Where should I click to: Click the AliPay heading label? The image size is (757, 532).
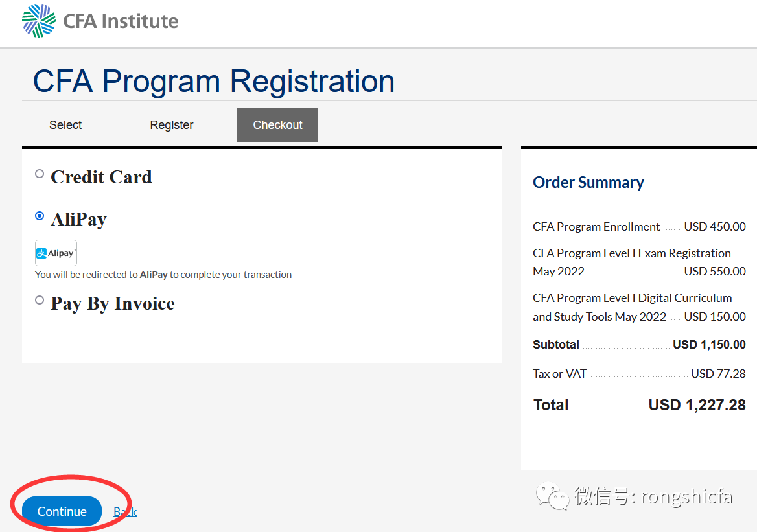[78, 219]
